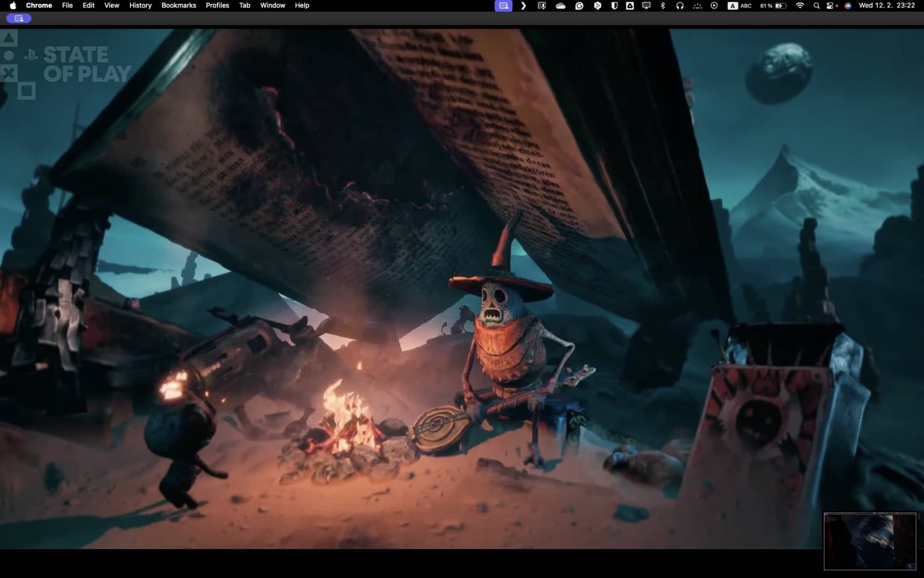This screenshot has width=924, height=578.
Task: Open the Help menu
Action: [x=302, y=5]
